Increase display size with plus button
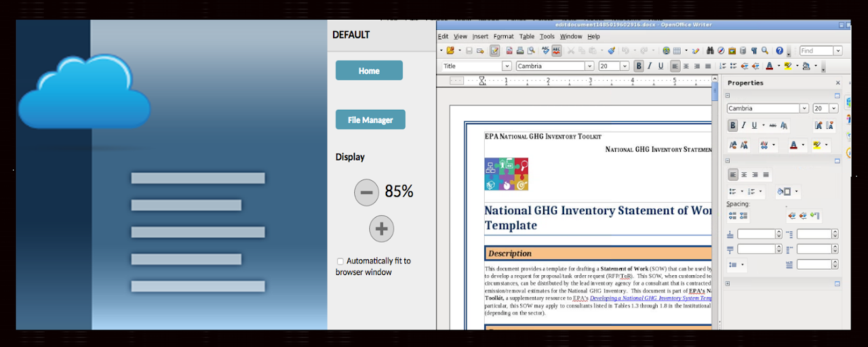This screenshot has height=347, width=868. tap(381, 229)
